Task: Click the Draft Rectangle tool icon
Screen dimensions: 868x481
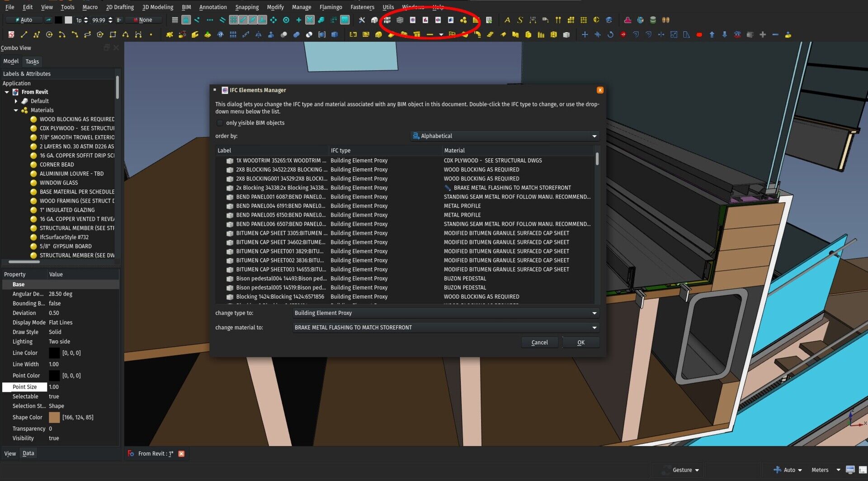Action: coord(113,35)
